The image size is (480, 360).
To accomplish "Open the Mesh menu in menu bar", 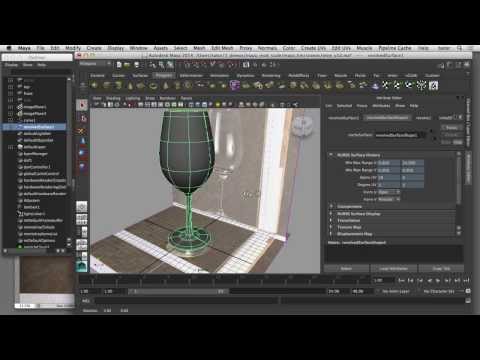I will 199,48.
